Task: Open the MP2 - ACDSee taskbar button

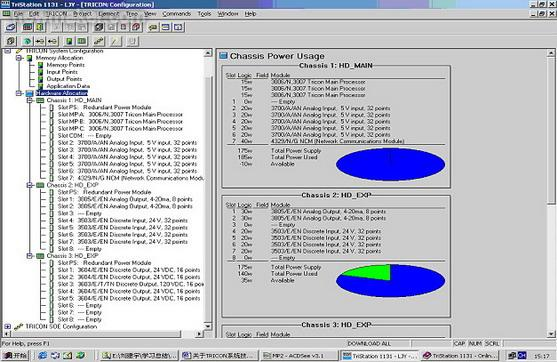Action: 299,356
